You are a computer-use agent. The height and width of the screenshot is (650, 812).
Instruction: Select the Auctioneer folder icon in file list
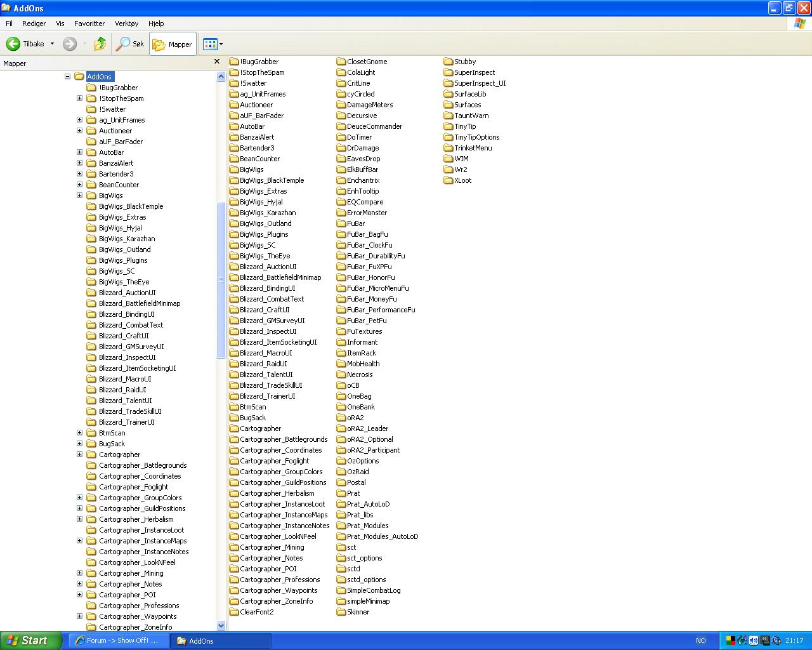234,105
